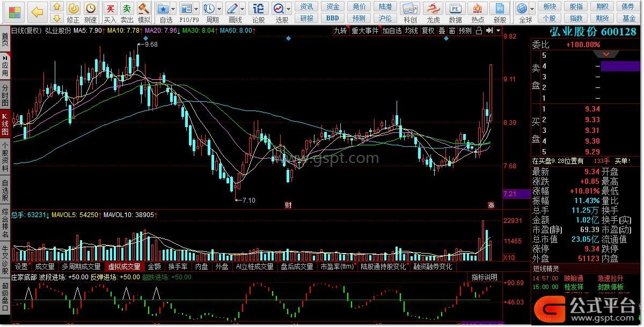644x327 pixels.
Task: Click the 加自选 add-to-watchlist button
Action: click(x=392, y=31)
